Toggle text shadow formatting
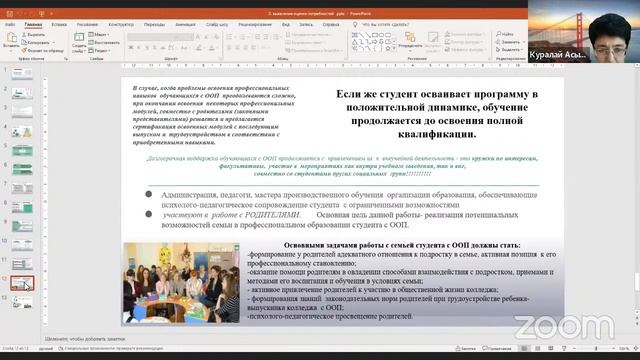The image size is (640, 360). point(155,48)
